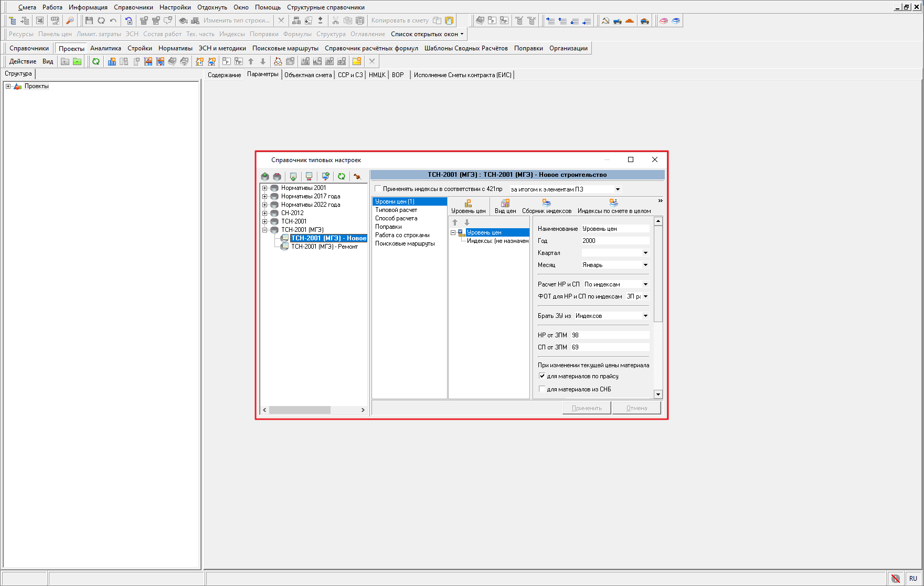Open the Месяц dropdown
Viewport: 924px width, 586px height.
click(x=645, y=265)
